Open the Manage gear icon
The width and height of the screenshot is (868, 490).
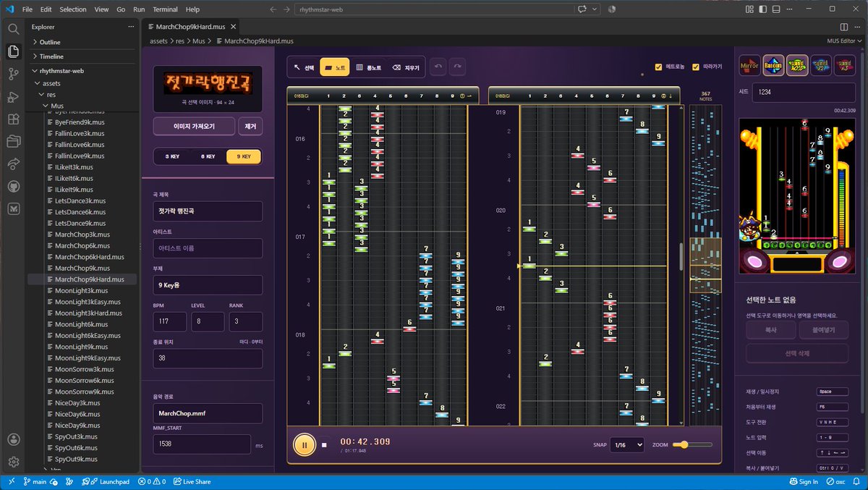pyautogui.click(x=13, y=462)
